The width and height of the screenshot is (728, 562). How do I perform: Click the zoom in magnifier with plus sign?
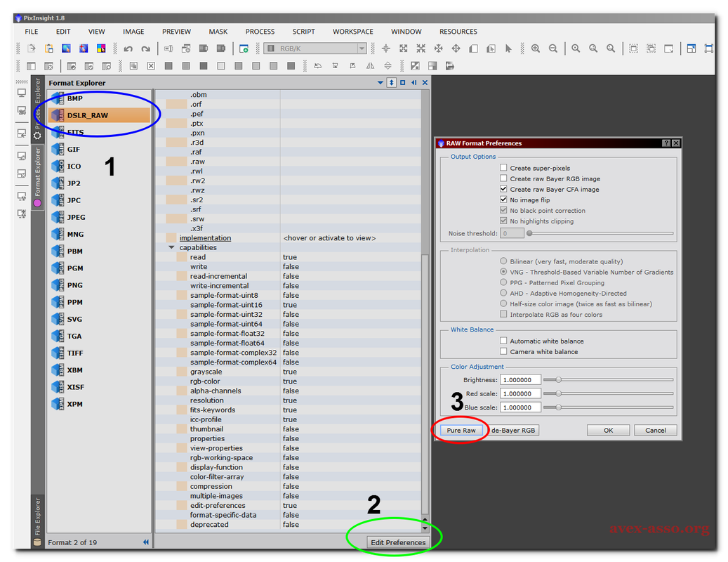pos(536,48)
